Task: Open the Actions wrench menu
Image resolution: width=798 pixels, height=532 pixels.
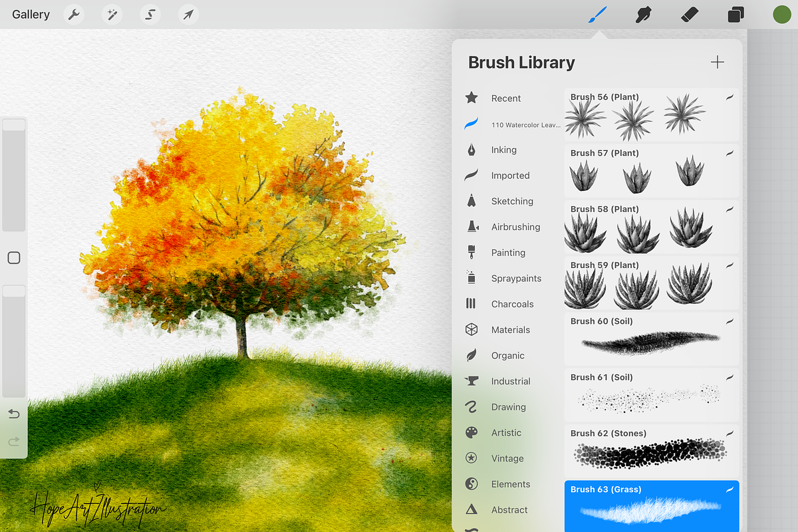Action: [74, 15]
